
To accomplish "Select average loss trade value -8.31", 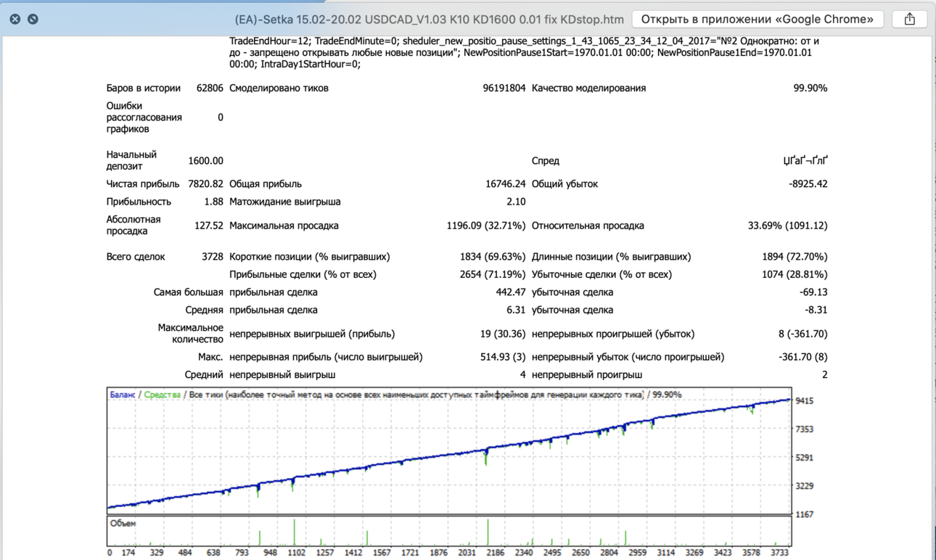I will [x=816, y=310].
